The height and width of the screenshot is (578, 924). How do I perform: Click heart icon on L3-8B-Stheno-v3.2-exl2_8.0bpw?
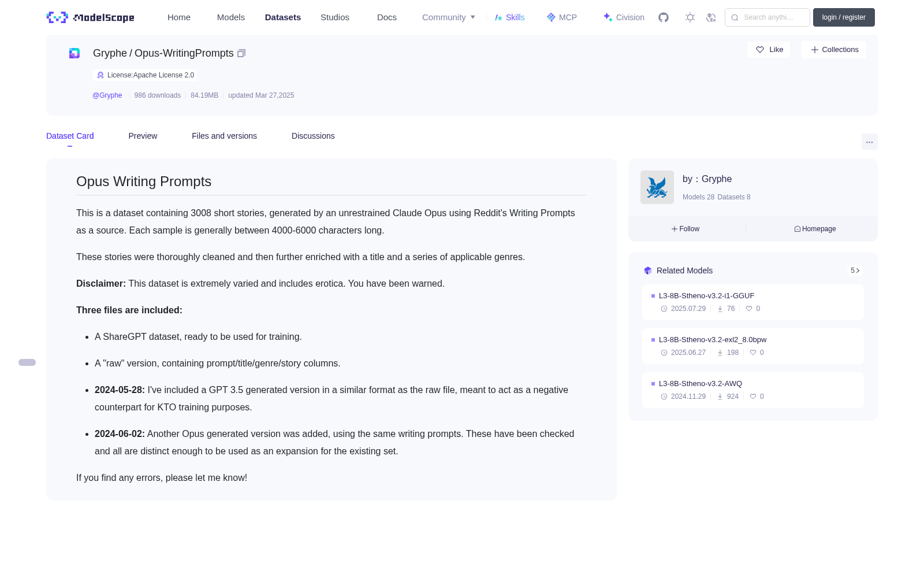coord(753,353)
